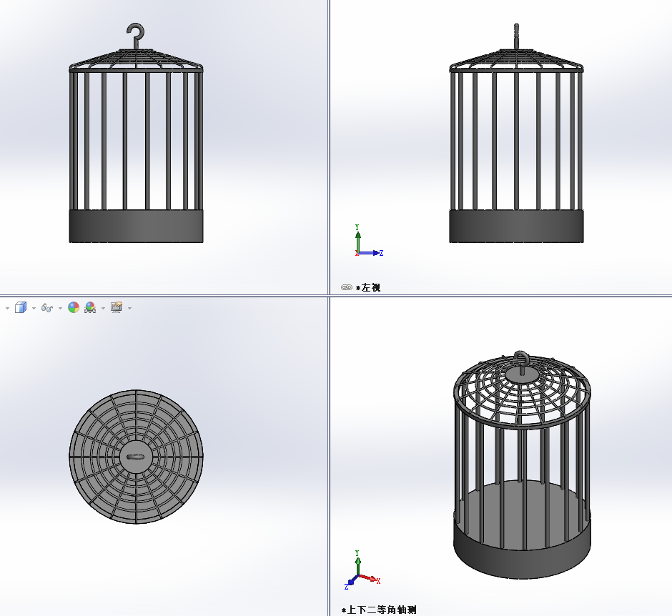The image size is (672, 616).
Task: Click the *上下二等角轴测 view label
Action: click(x=379, y=610)
